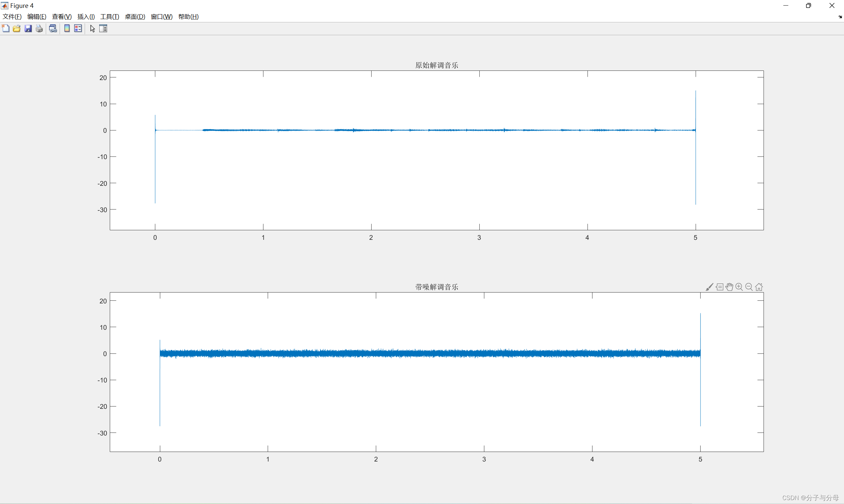The image size is (844, 504).
Task: Click the y-axis label 20 of upper plot
Action: click(103, 78)
